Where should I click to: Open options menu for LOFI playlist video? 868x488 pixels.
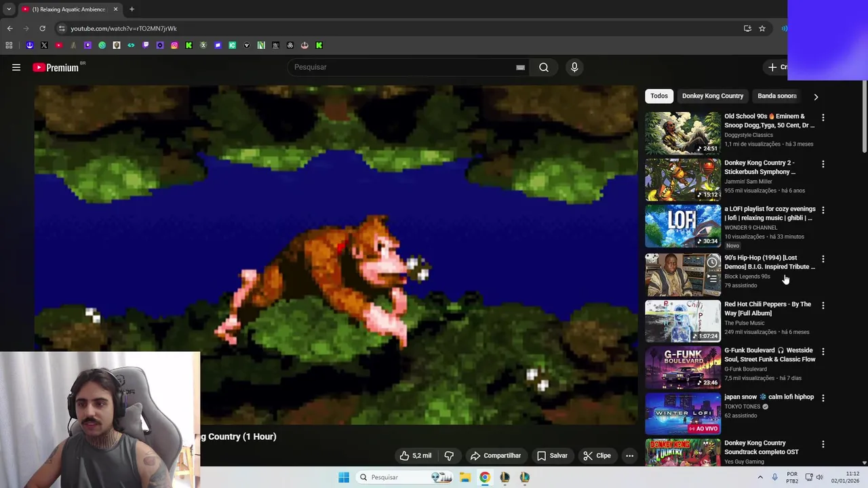coord(823,210)
